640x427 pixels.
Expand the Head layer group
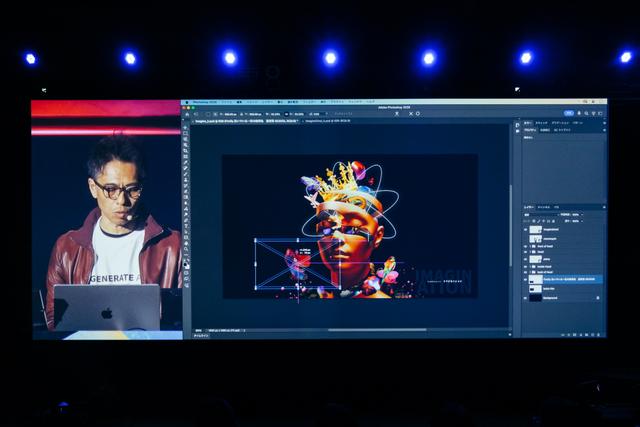pyautogui.click(x=531, y=252)
